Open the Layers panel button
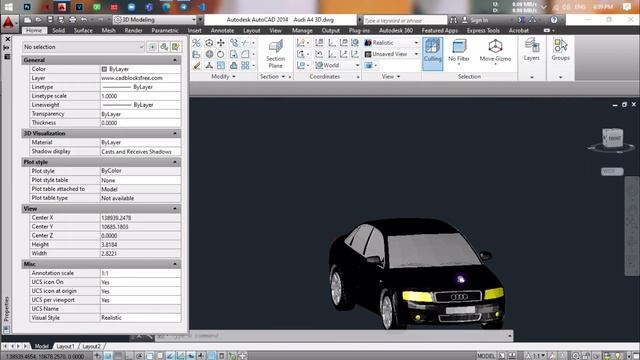The width and height of the screenshot is (640, 360). (531, 50)
